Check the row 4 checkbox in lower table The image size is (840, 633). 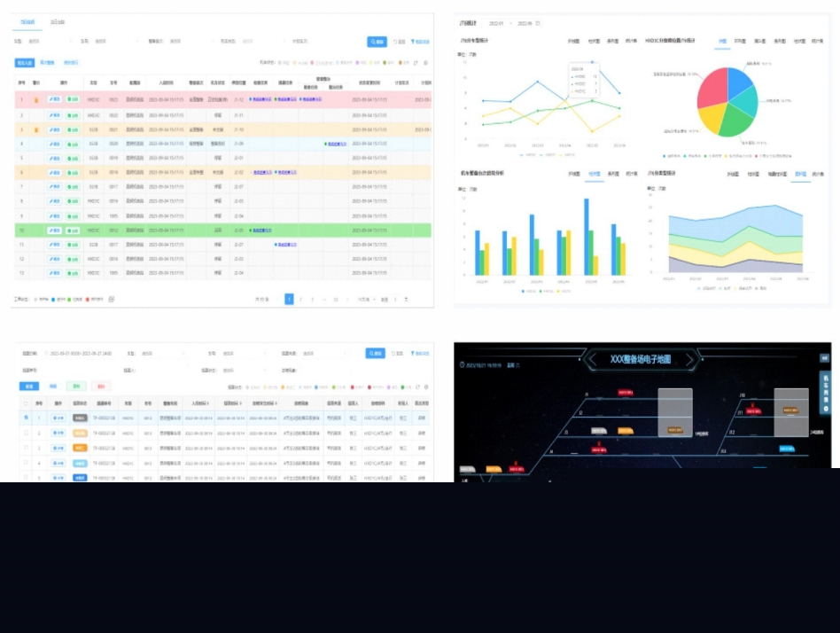[x=25, y=463]
